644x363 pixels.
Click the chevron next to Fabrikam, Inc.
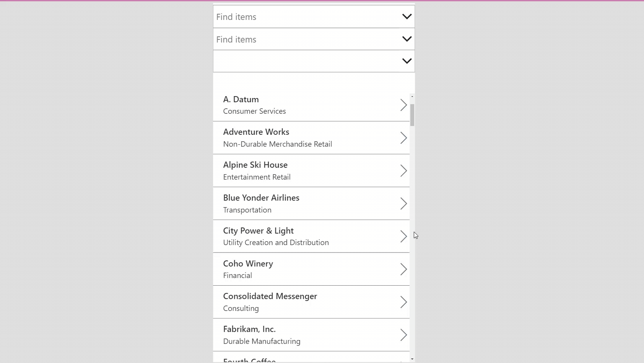click(403, 335)
